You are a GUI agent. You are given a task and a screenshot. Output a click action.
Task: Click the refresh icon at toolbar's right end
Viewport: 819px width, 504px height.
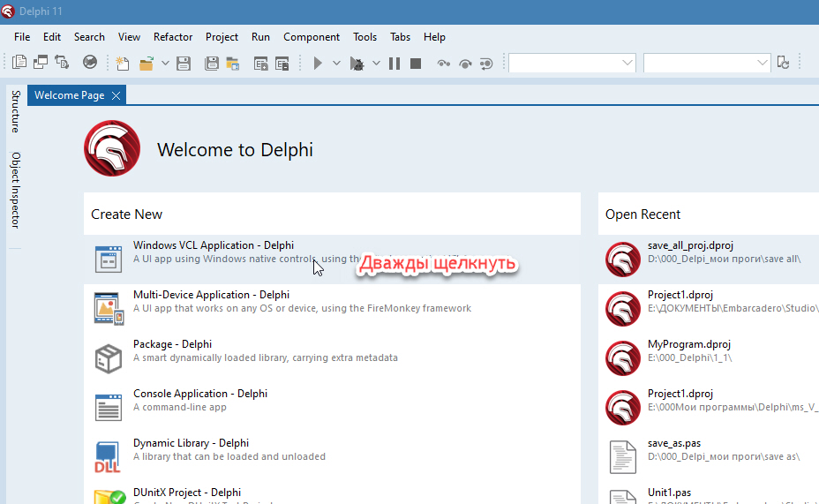783,63
